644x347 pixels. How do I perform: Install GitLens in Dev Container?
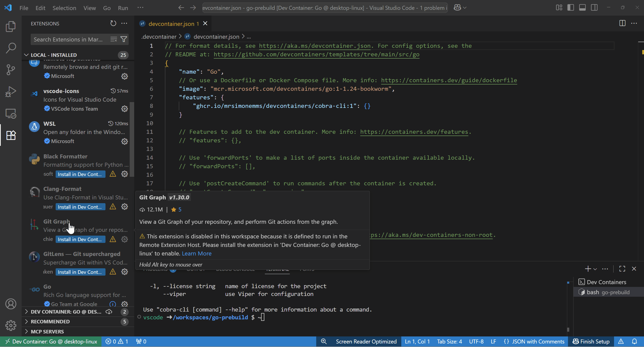click(80, 272)
